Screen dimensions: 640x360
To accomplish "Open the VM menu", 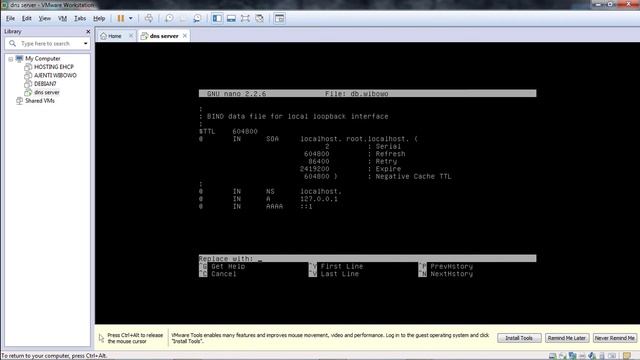I will click(62, 18).
